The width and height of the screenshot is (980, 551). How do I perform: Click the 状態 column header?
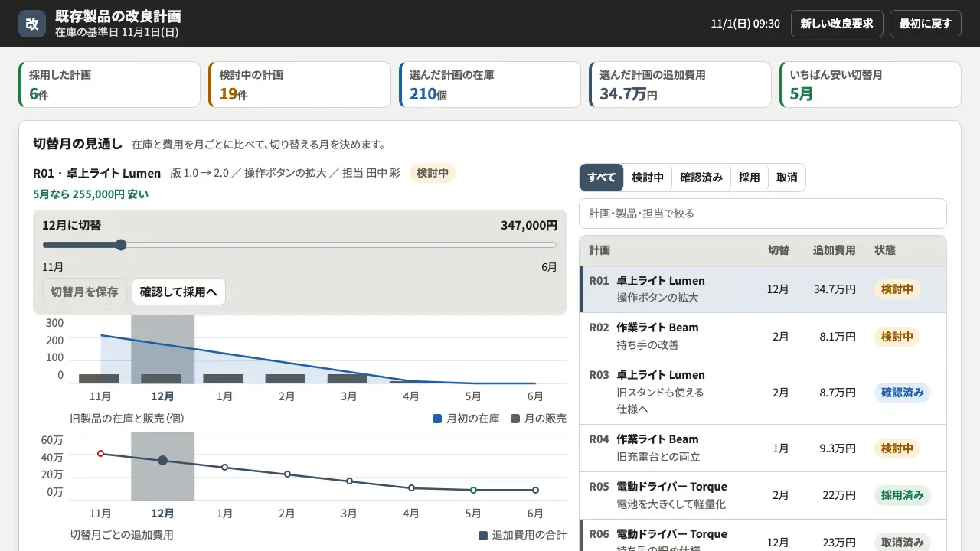point(885,250)
